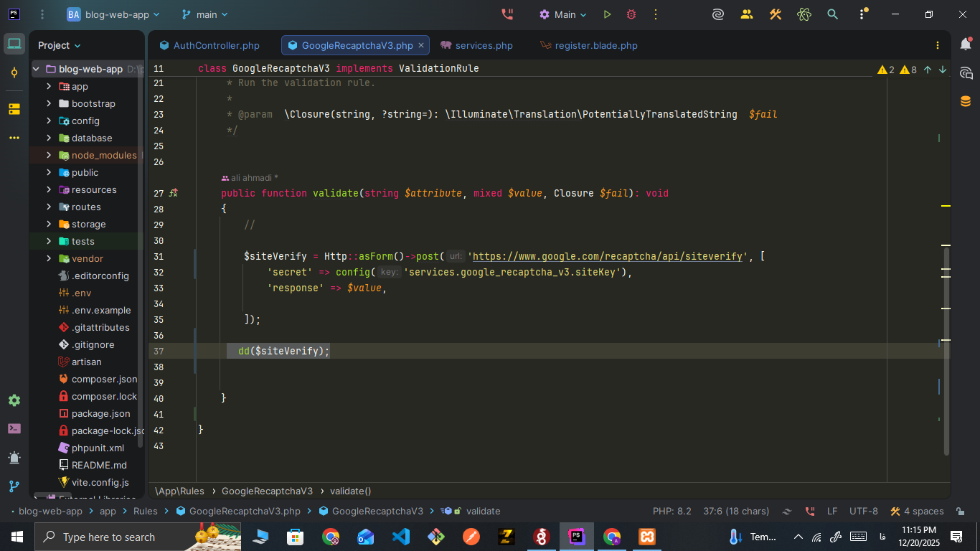Viewport: 980px width, 551px height.
Task: Launch Chrome from the taskbar
Action: point(329,537)
